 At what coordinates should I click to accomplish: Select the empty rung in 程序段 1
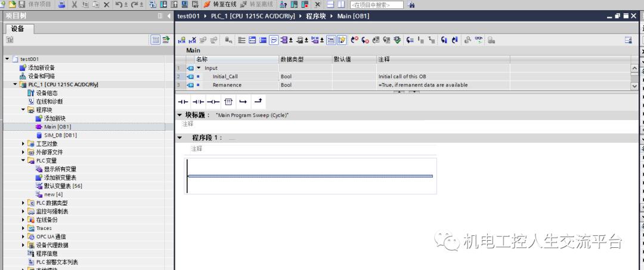pos(310,176)
